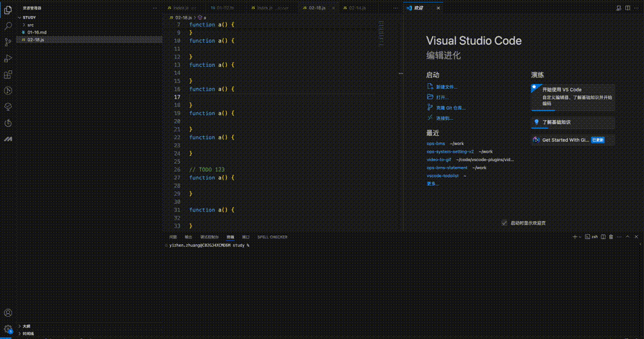Open the striped logo icon at activity bar bottom

tap(8, 139)
